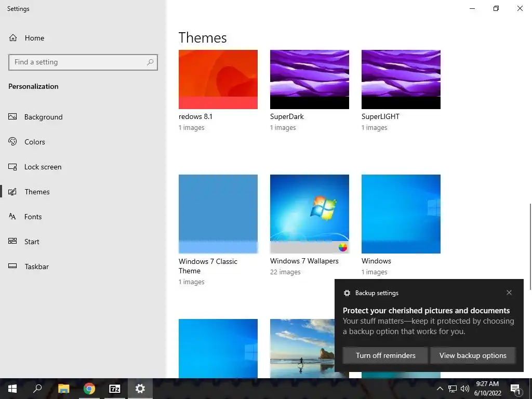Go to Colors settings page
This screenshot has height=399, width=532.
pyautogui.click(x=35, y=142)
